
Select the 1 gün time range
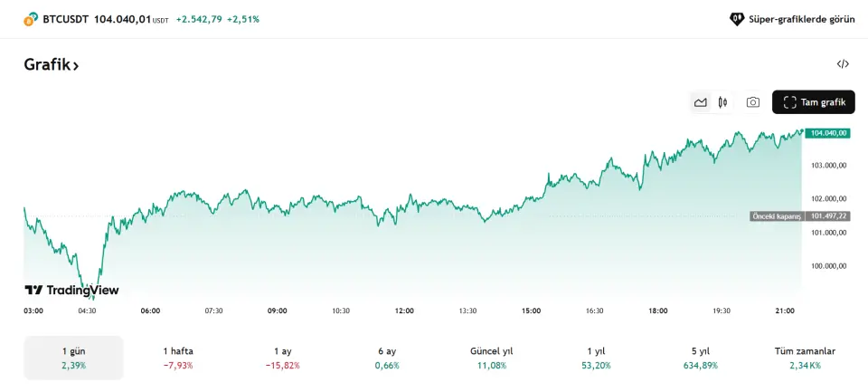pos(73,358)
